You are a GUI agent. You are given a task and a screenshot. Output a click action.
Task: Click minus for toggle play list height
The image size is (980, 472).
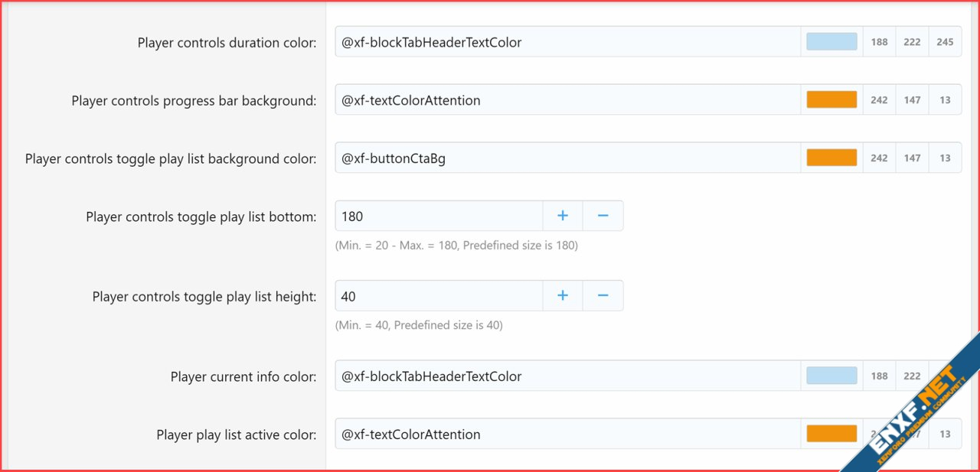click(x=603, y=295)
